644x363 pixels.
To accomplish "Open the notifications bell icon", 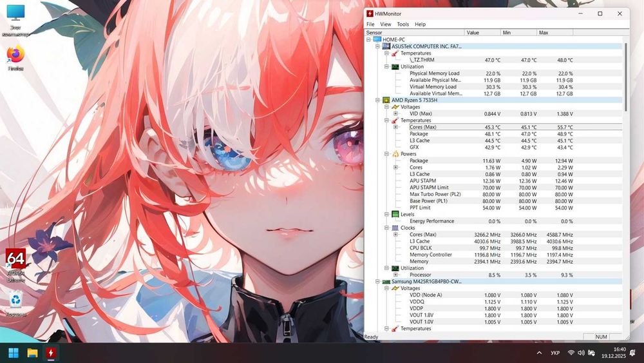I will pyautogui.click(x=633, y=353).
